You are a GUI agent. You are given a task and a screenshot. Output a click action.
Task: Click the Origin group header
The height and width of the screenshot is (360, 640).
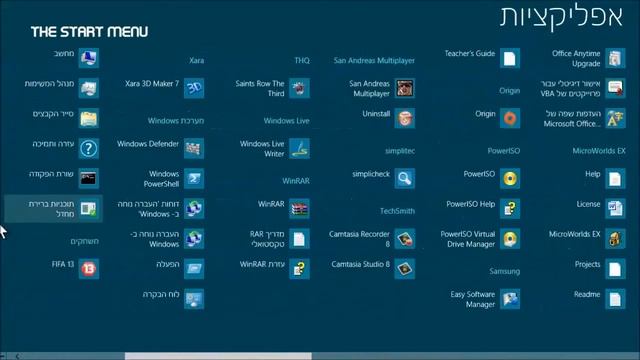[509, 91]
